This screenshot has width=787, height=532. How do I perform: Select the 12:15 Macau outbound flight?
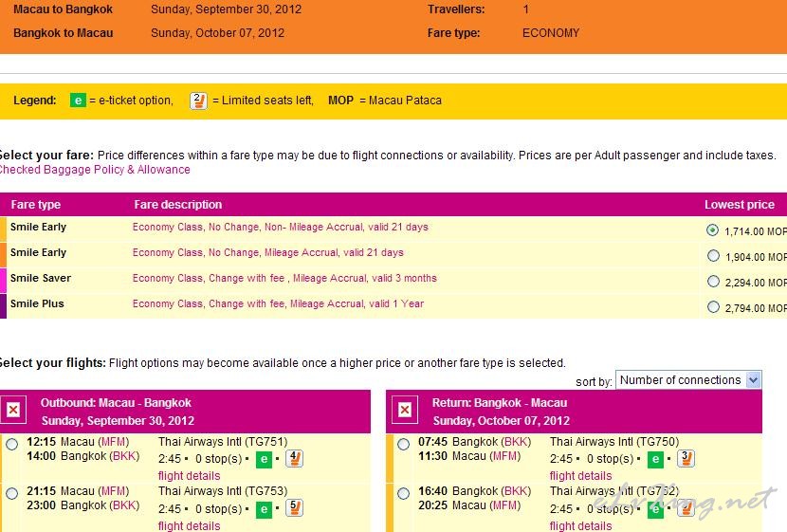click(11, 444)
